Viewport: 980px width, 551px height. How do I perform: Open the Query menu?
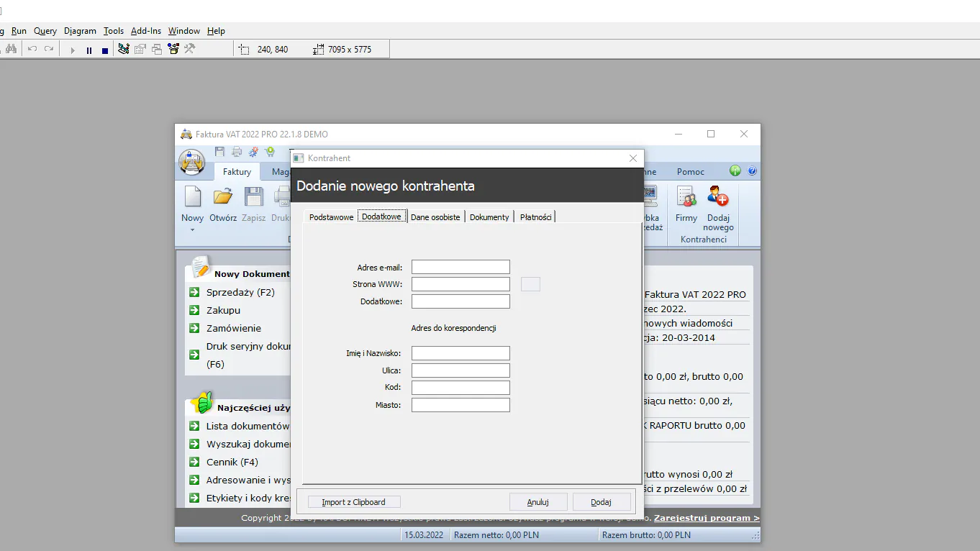tap(45, 31)
